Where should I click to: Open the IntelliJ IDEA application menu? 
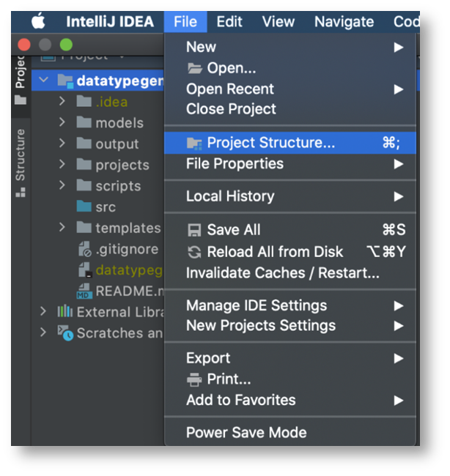(x=110, y=21)
